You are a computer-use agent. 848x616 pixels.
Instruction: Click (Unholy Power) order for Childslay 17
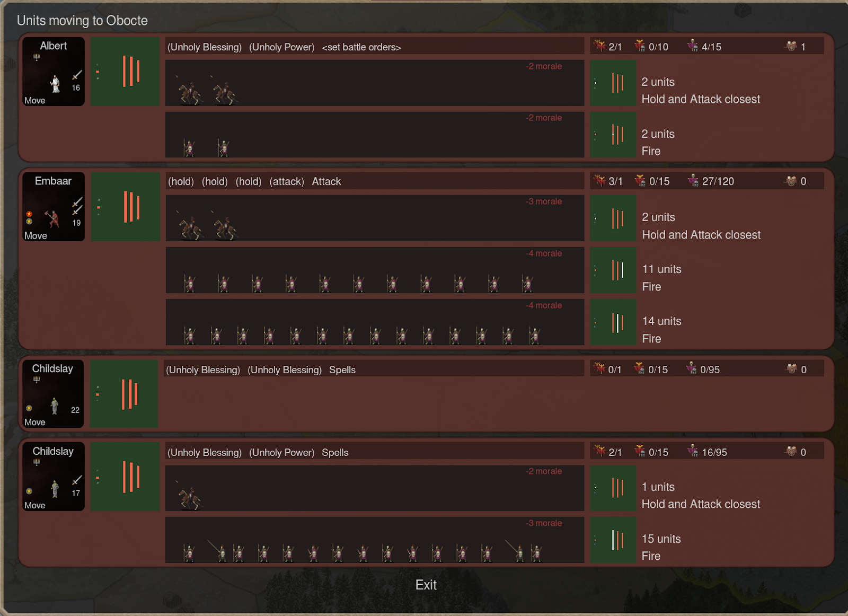pos(282,453)
